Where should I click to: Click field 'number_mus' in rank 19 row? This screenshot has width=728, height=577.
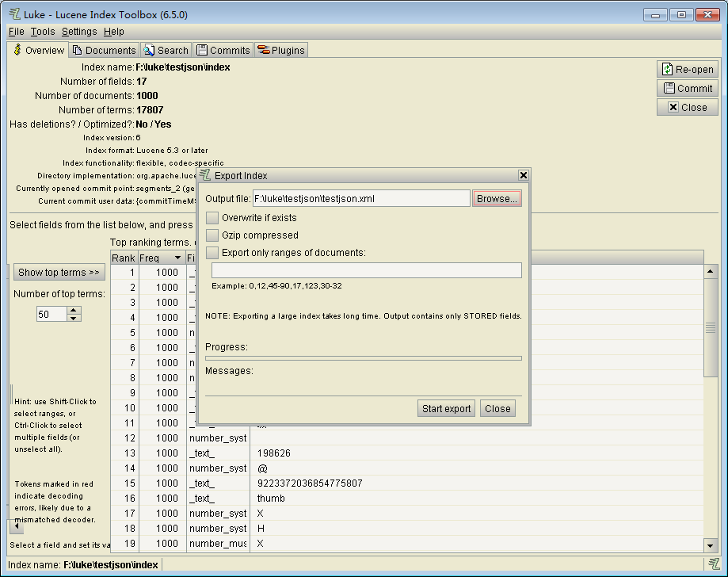[218, 544]
